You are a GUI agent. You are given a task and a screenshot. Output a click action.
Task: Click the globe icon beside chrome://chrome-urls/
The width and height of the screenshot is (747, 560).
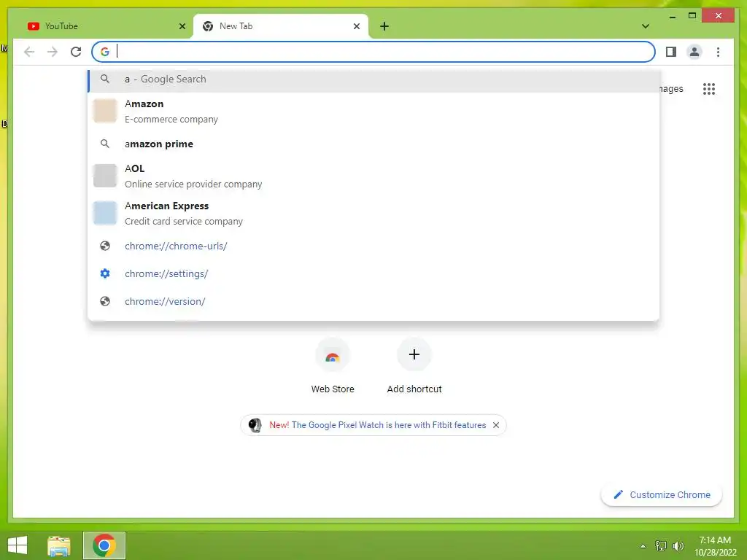[x=105, y=246]
